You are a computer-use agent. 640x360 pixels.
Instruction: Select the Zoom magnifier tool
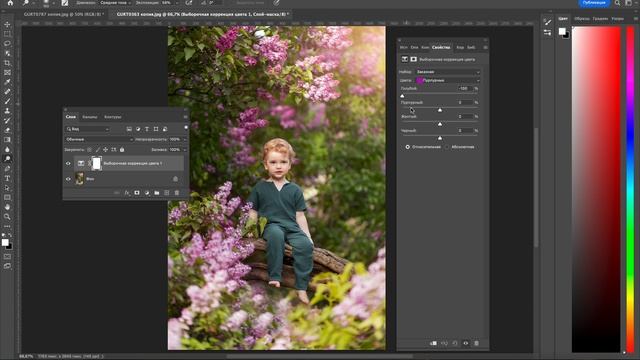(7, 217)
